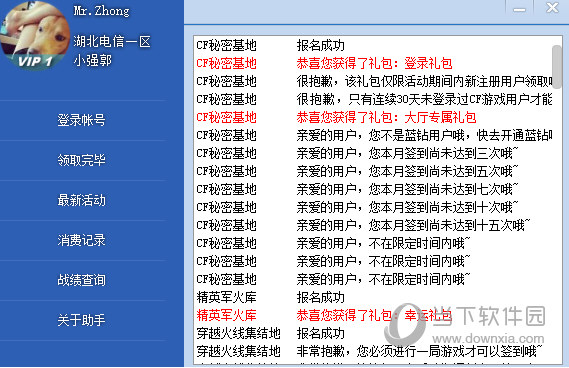Select the 精英军火库 报名成功 row

tap(374, 297)
